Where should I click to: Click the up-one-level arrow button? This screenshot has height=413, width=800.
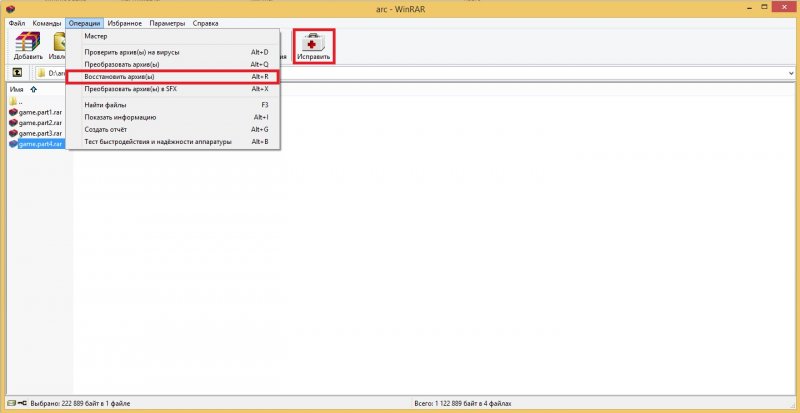[17, 73]
